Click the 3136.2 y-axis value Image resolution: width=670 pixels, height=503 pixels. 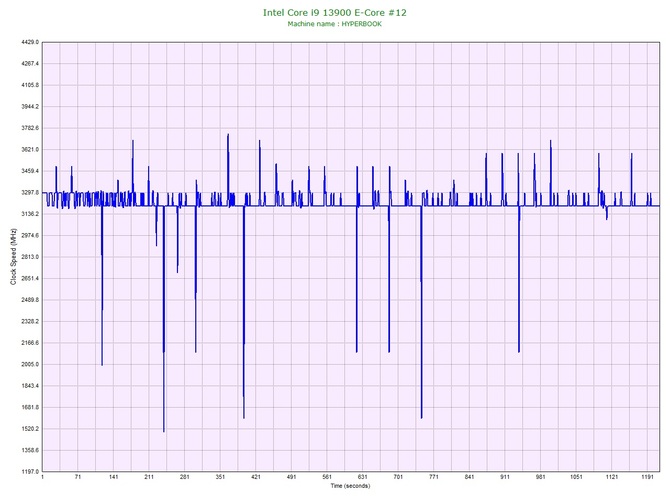(x=30, y=214)
